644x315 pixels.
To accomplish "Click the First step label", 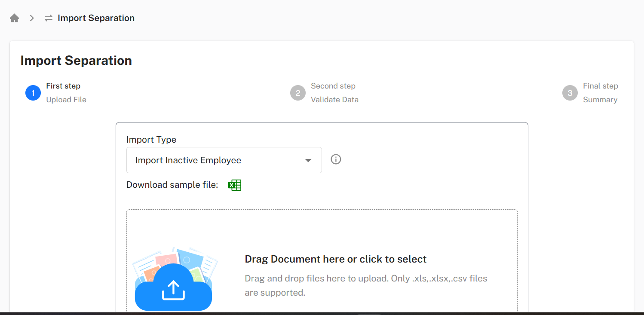I will click(x=63, y=86).
